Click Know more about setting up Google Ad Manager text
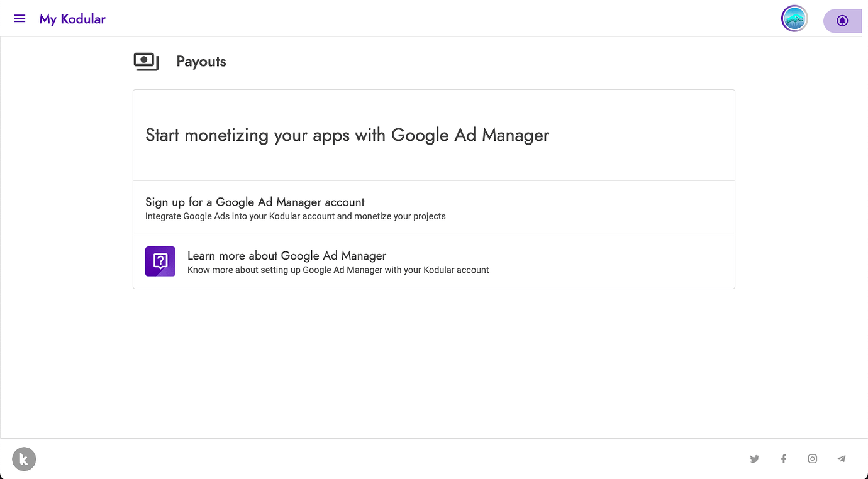868x479 pixels. 338,270
